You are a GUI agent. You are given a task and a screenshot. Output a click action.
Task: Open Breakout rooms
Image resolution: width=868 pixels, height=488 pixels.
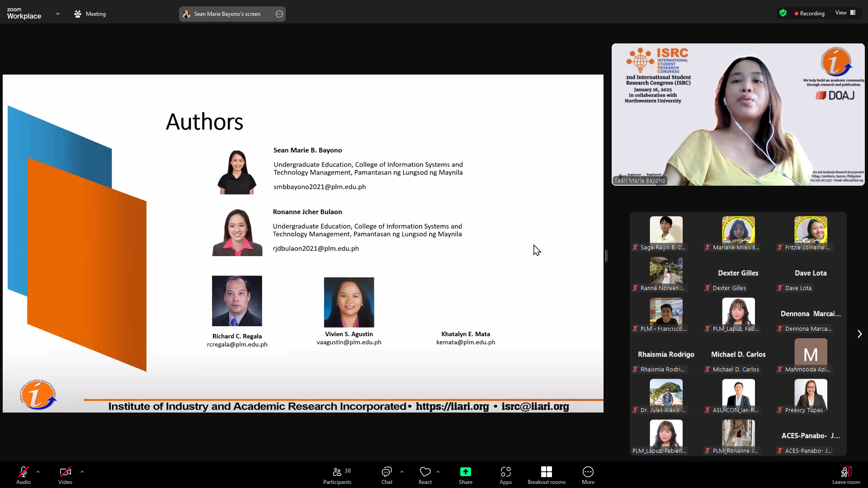pos(546,472)
